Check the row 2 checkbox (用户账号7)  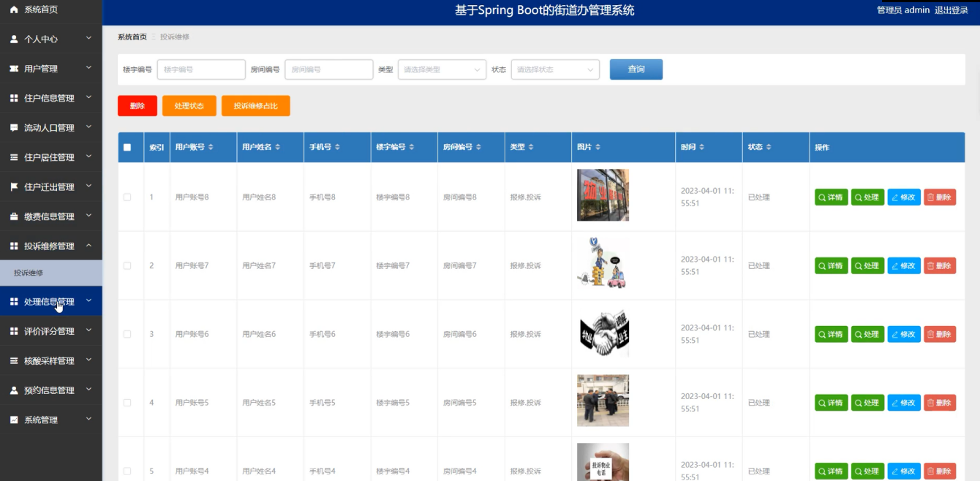(x=127, y=266)
